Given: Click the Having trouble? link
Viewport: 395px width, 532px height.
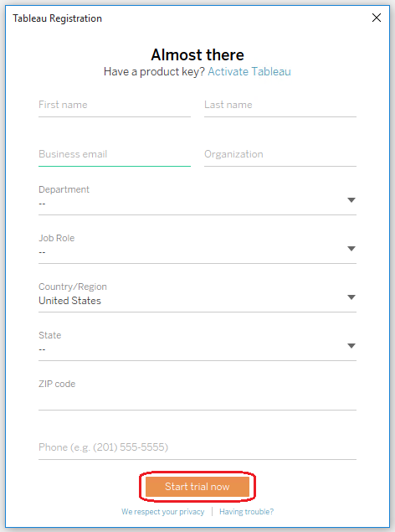Looking at the screenshot, I should point(246,512).
